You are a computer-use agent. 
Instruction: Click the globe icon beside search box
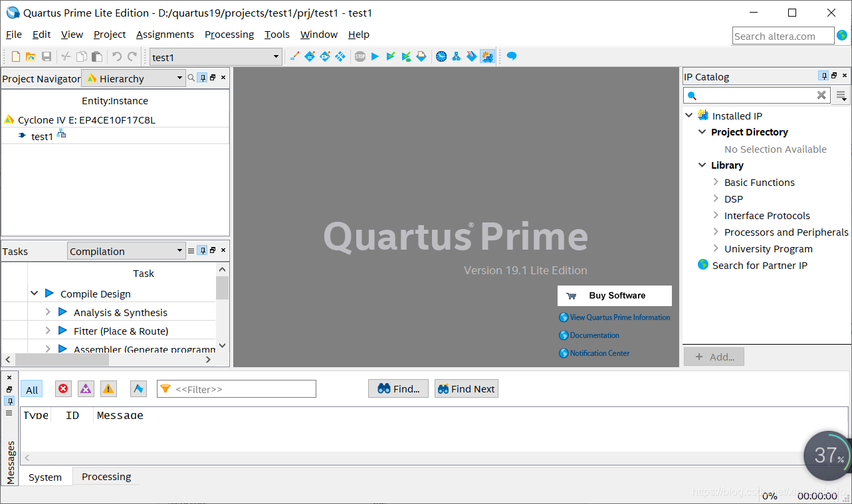tap(842, 35)
